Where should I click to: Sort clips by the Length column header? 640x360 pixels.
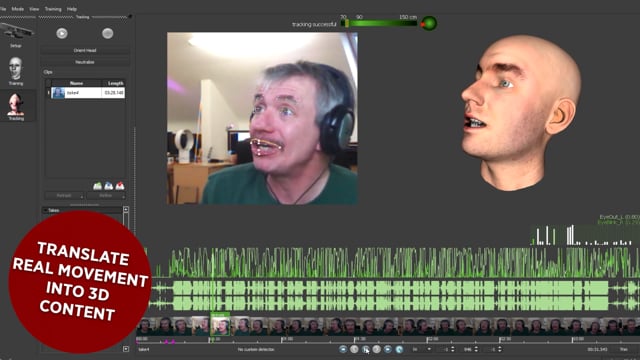tap(113, 83)
